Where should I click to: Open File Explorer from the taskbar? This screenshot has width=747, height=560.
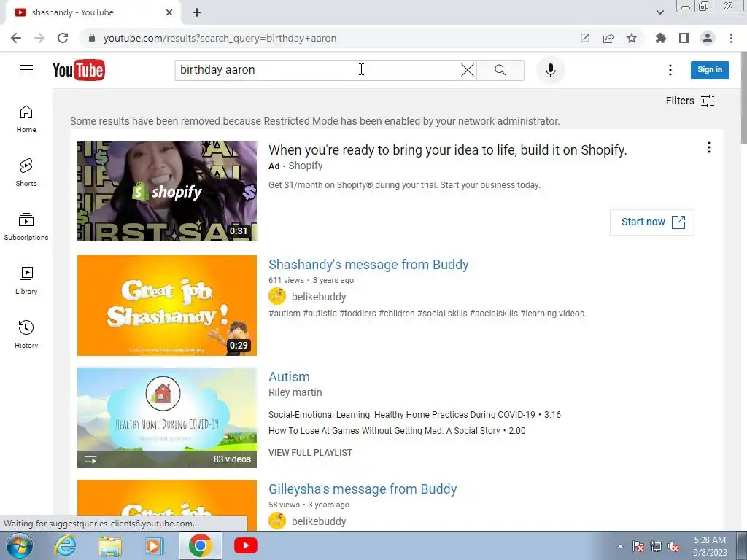(110, 546)
